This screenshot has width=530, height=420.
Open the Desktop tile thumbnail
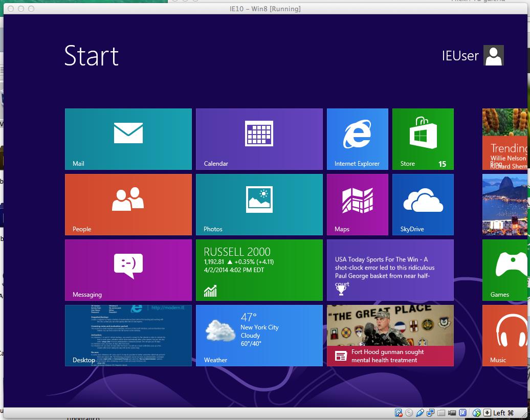pyautogui.click(x=128, y=335)
